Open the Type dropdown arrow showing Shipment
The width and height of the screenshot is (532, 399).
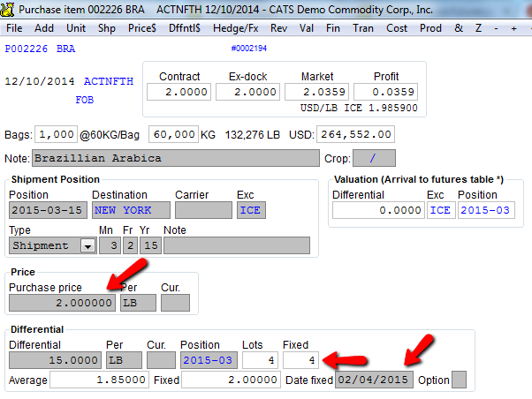(87, 245)
